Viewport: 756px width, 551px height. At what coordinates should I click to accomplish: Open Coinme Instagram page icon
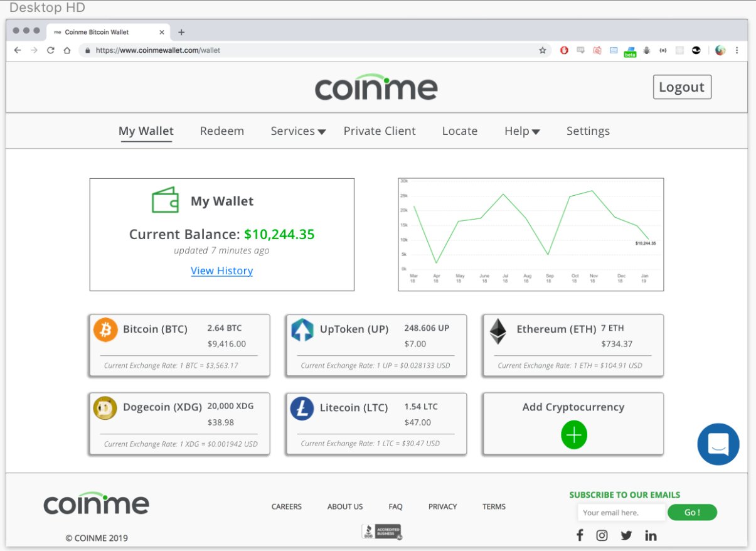(x=602, y=535)
